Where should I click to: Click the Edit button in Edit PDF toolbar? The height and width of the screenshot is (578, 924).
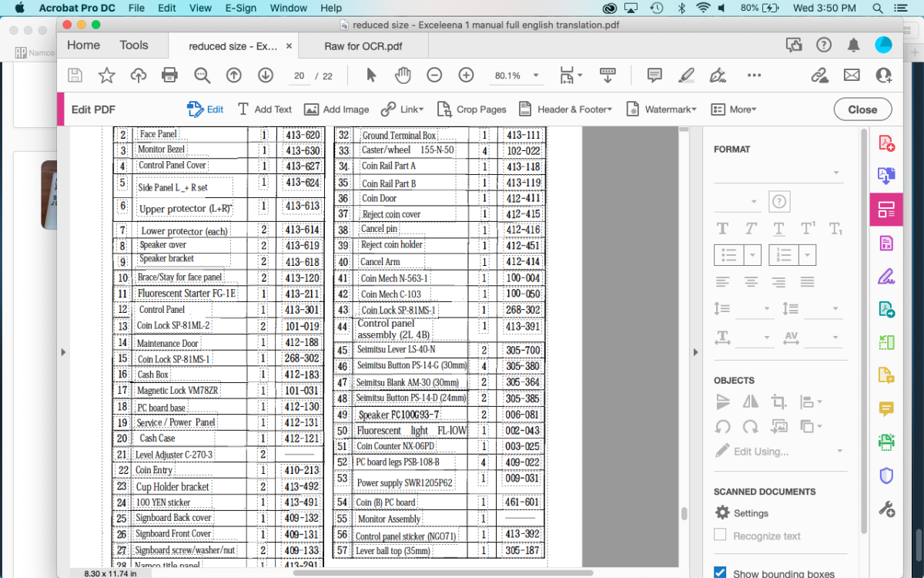coord(206,109)
